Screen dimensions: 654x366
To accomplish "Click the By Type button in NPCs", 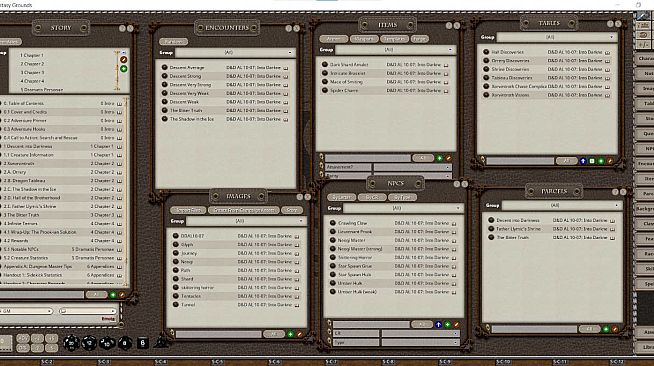I will point(402,197).
